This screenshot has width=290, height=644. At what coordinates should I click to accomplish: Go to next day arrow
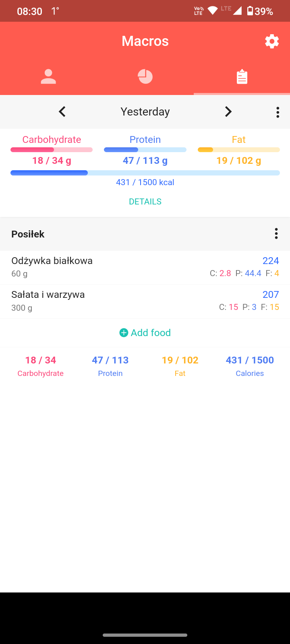coord(228,111)
